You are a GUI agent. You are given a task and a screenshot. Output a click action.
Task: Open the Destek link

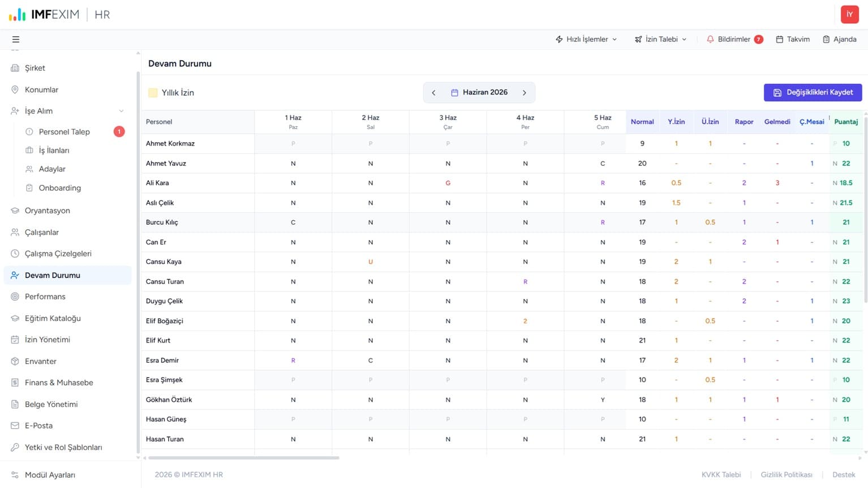(x=844, y=475)
